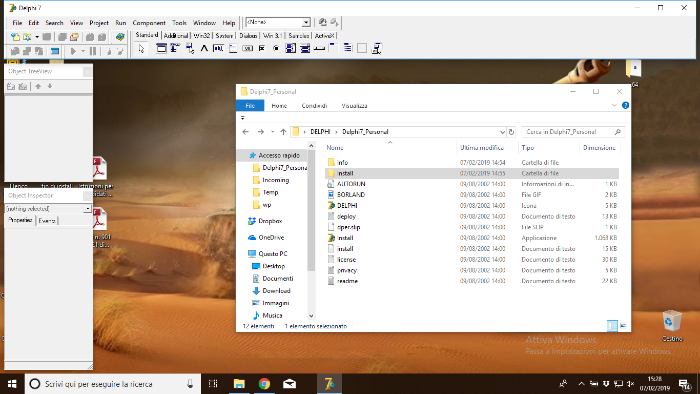Sort files by Ultima modifica column
The width and height of the screenshot is (700, 394).
click(482, 148)
